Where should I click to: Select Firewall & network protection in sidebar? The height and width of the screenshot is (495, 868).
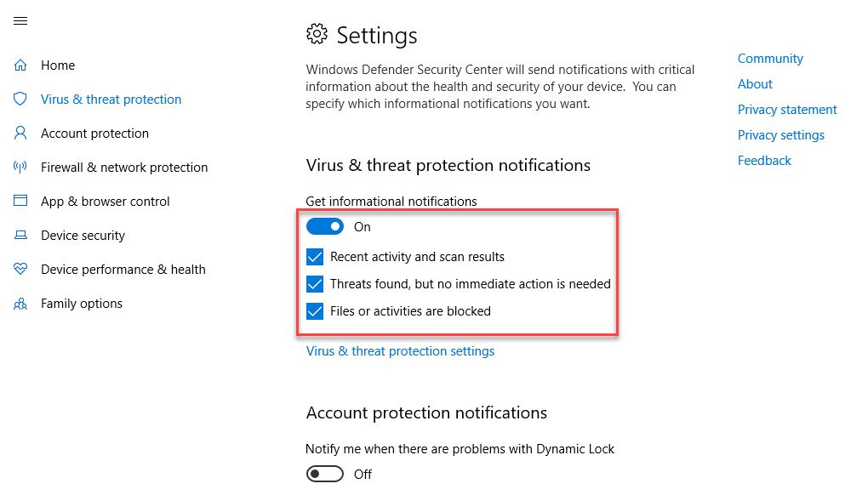124,168
